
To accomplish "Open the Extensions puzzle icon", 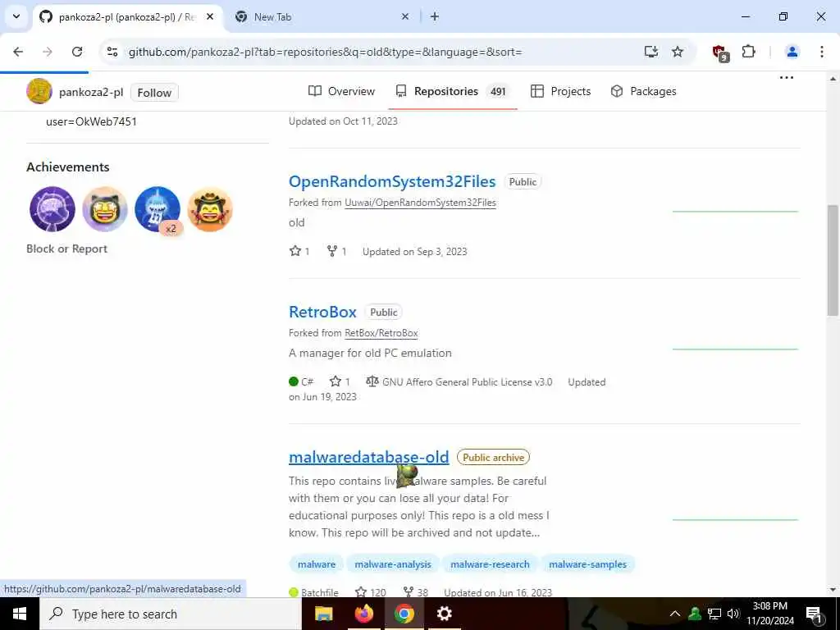I will coord(748,52).
